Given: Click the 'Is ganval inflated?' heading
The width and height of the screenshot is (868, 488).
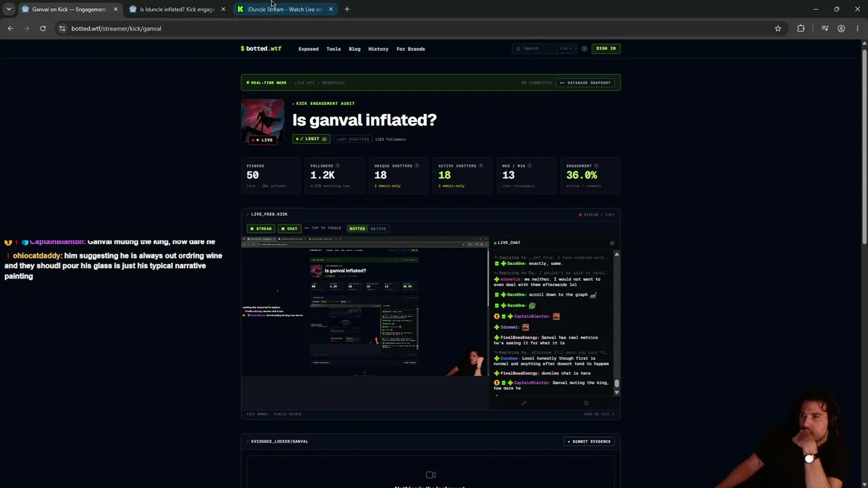Looking at the screenshot, I should pos(364,121).
